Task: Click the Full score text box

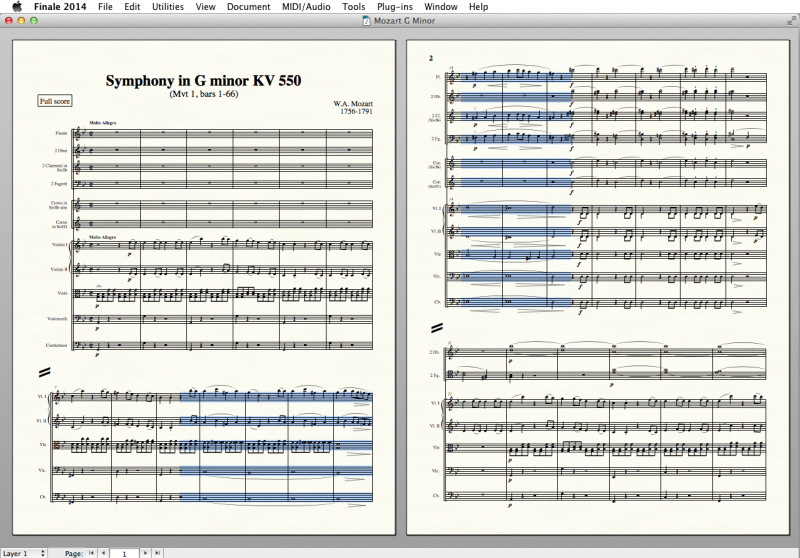Action: pyautogui.click(x=55, y=101)
